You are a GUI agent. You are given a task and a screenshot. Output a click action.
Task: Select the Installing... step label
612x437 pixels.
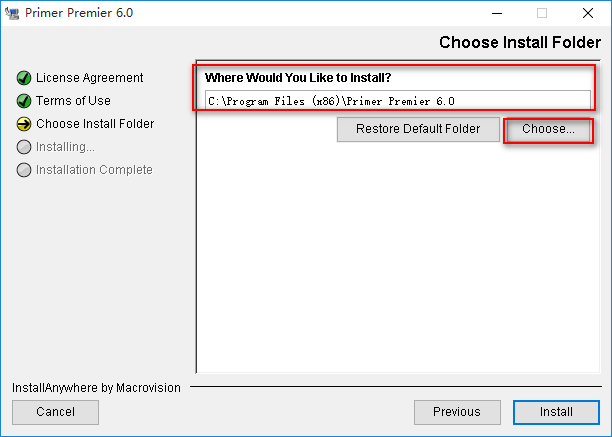(x=65, y=147)
